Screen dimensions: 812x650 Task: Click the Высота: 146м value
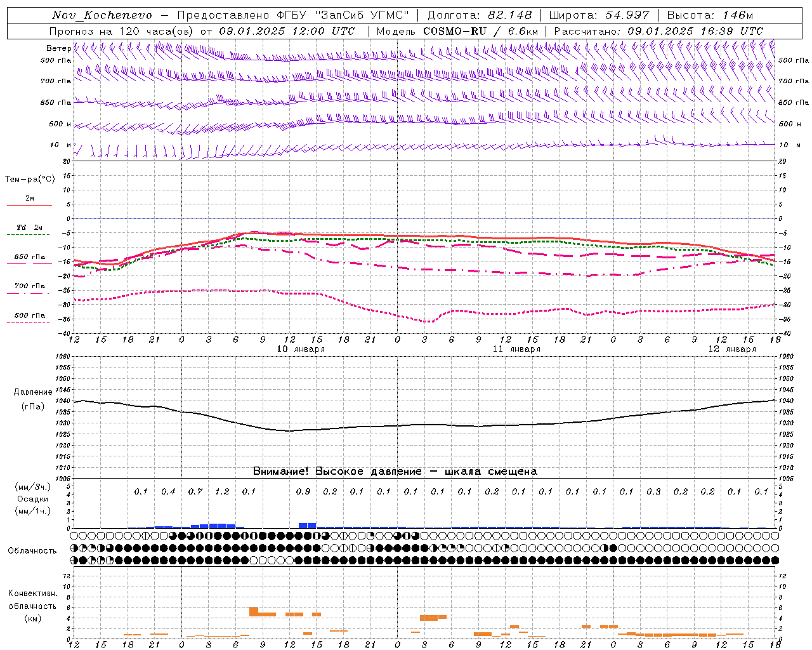[710, 15]
